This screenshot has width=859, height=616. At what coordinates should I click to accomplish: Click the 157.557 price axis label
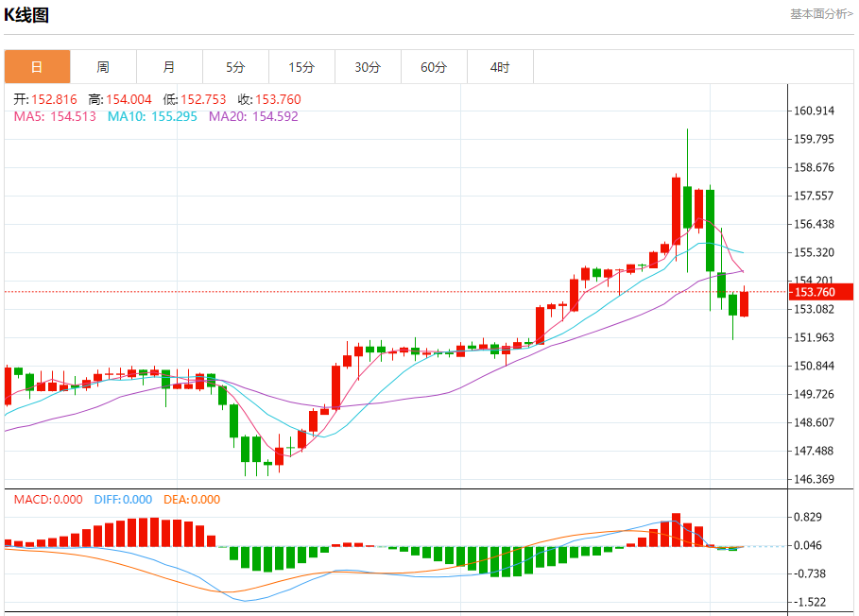814,196
